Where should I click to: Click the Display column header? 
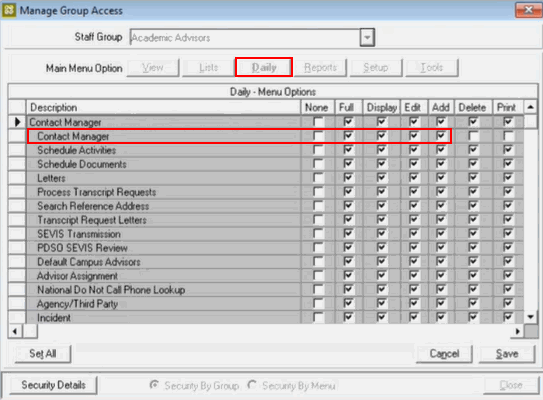(381, 107)
